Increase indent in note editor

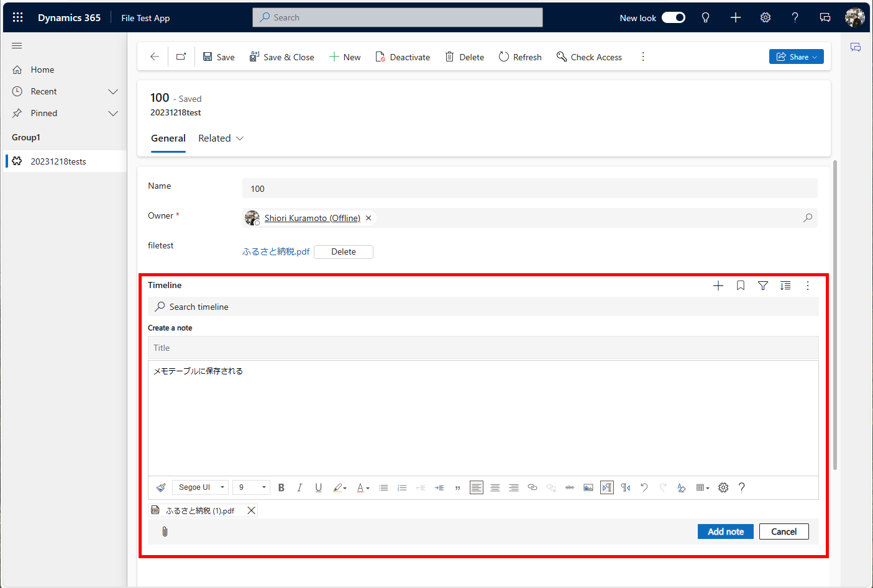coord(439,487)
